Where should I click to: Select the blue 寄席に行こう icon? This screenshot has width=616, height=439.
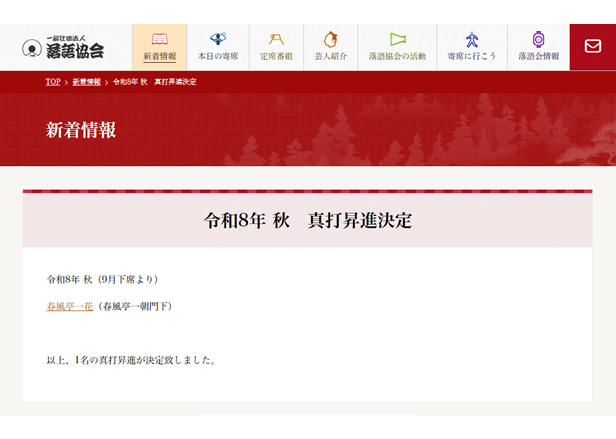coord(472,40)
